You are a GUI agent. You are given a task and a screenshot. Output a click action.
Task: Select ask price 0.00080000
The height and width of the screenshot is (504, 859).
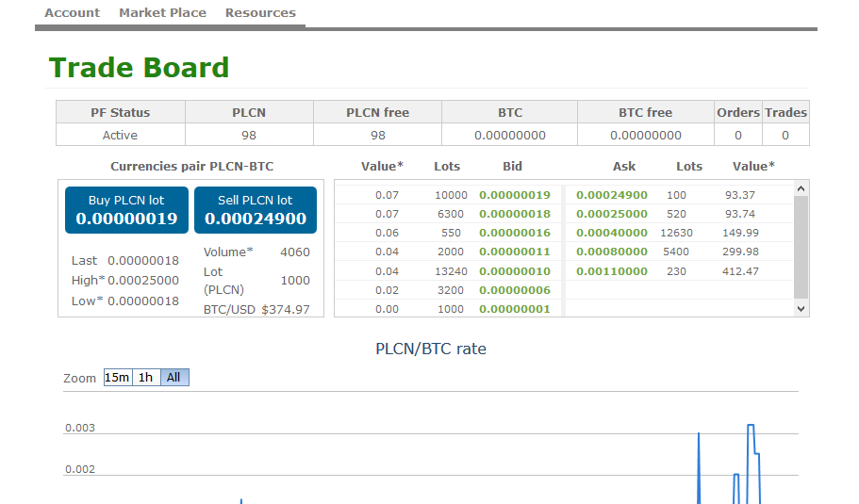612,252
